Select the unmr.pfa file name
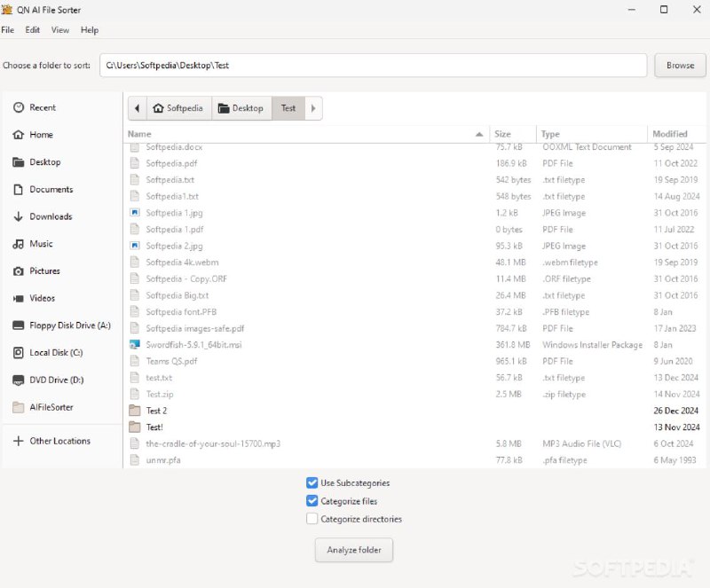Image resolution: width=710 pixels, height=588 pixels. 163,460
